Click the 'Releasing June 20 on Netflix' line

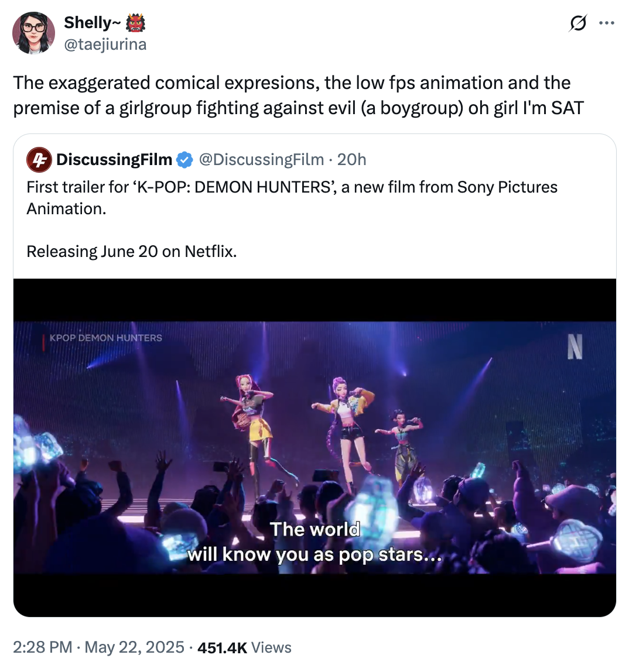click(x=132, y=252)
